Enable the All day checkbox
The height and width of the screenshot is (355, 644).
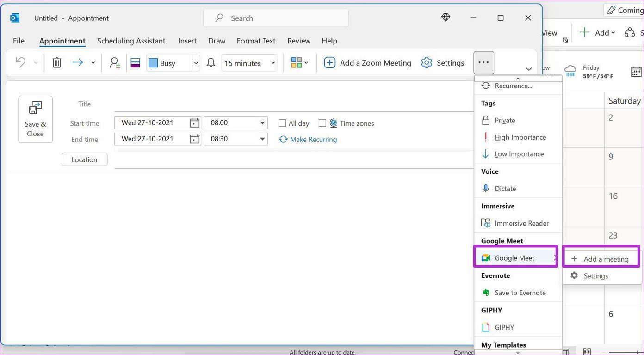(282, 123)
